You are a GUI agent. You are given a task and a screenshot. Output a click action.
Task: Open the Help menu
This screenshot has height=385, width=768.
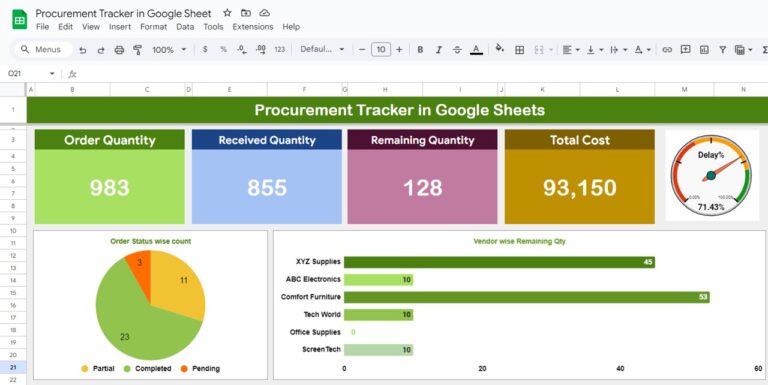[291, 27]
